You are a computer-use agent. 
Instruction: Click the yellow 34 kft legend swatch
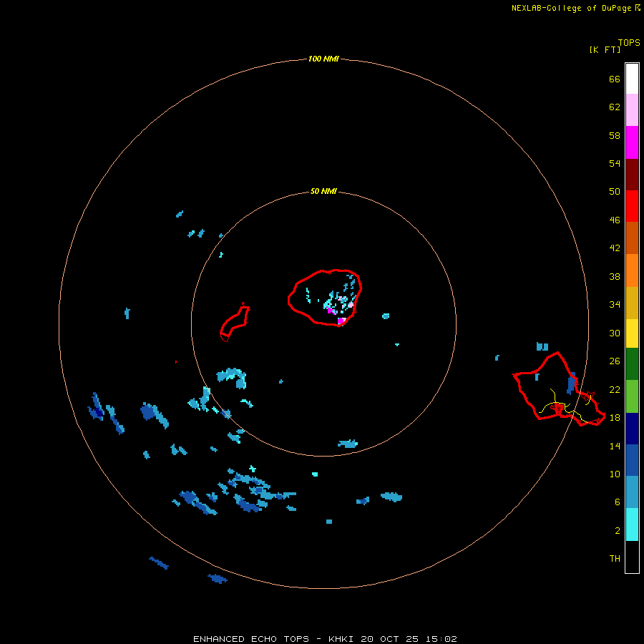632,333
